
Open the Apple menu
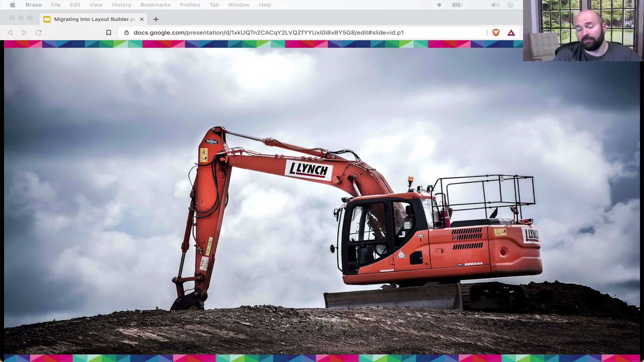click(13, 5)
